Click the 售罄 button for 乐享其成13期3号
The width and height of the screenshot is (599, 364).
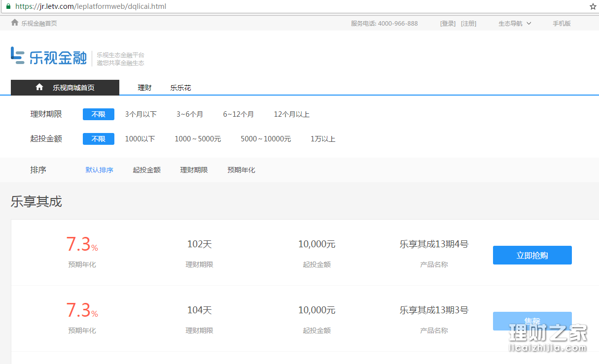click(532, 321)
